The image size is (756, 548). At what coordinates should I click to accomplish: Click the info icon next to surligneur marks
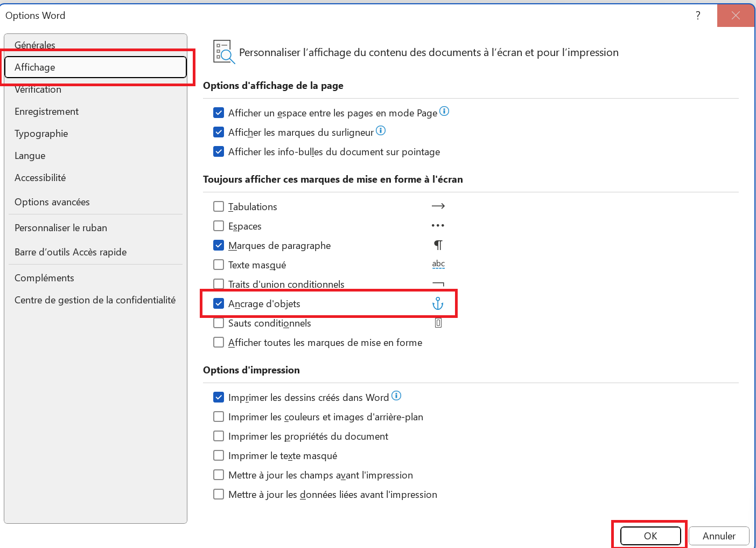click(381, 131)
